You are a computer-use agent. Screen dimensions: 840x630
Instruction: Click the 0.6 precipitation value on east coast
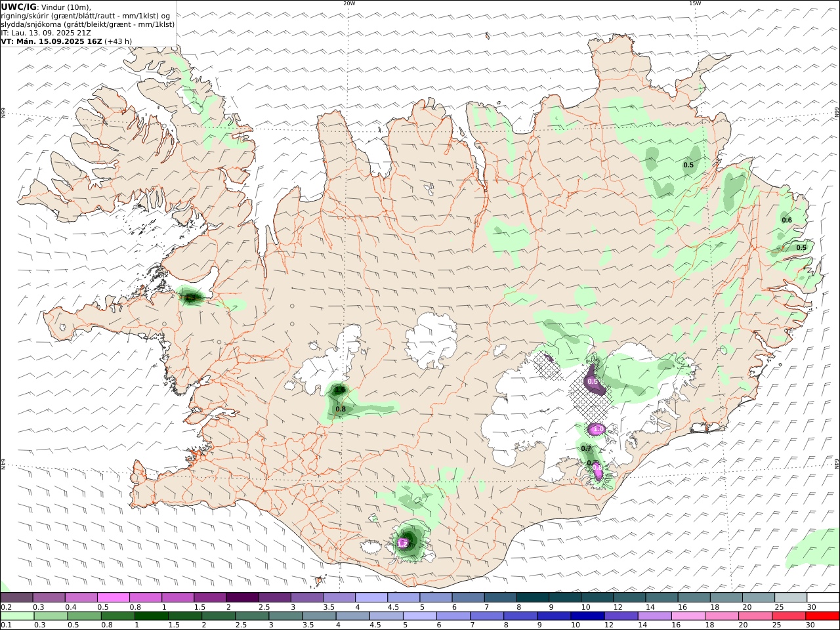click(x=787, y=220)
